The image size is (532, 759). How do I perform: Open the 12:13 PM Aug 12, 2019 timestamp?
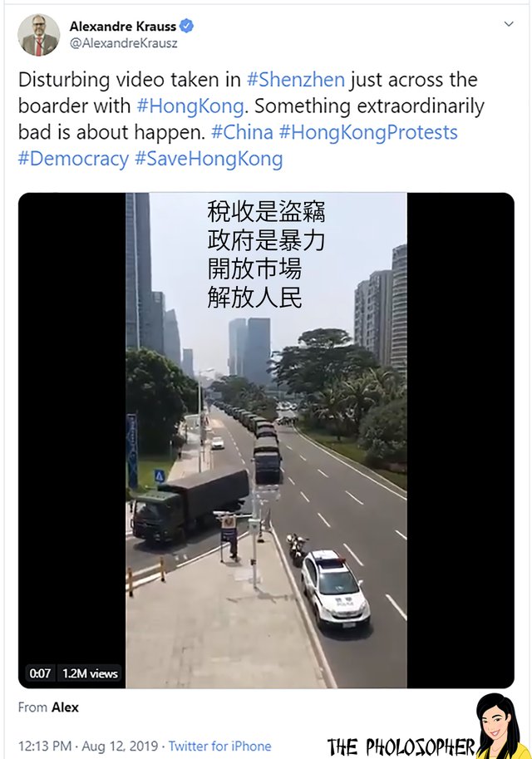[x=88, y=746]
